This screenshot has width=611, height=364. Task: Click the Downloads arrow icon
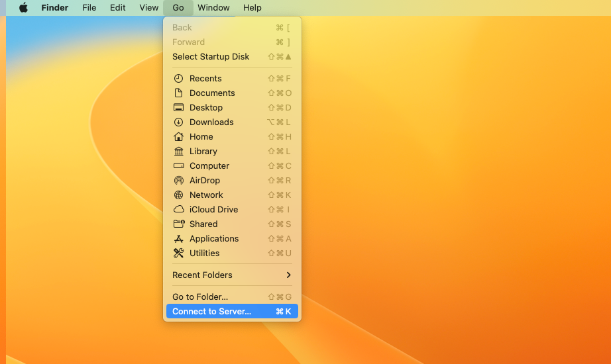click(178, 122)
